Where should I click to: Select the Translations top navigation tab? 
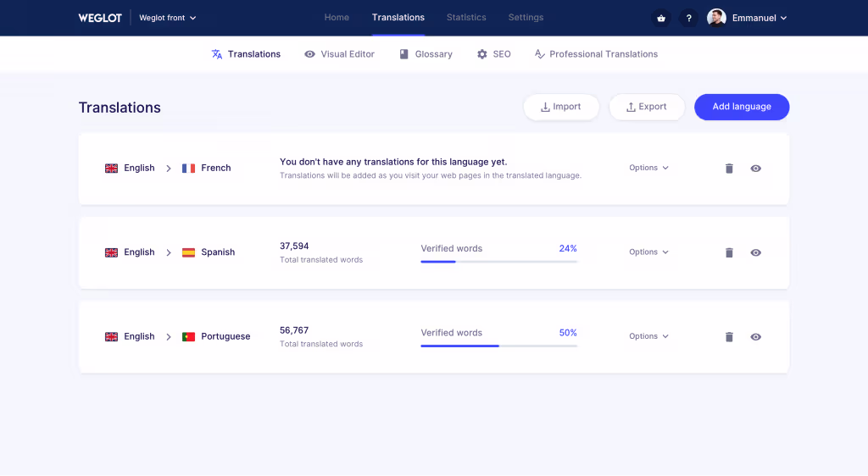[x=398, y=17]
